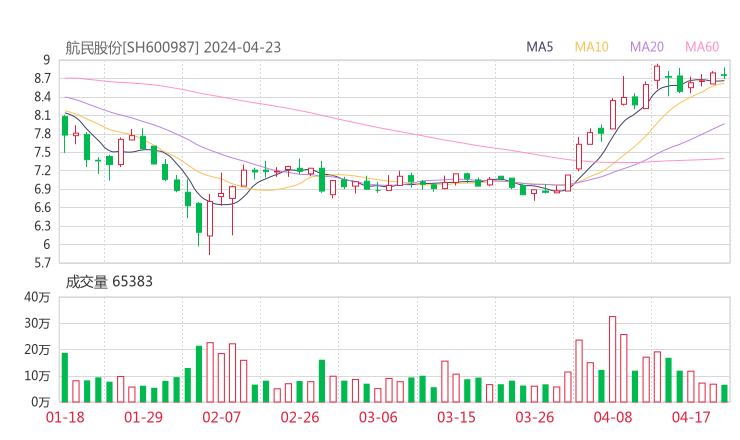Click the 03-15 date axis label
Image resolution: width=740 pixels, height=440 pixels.
pos(456,417)
